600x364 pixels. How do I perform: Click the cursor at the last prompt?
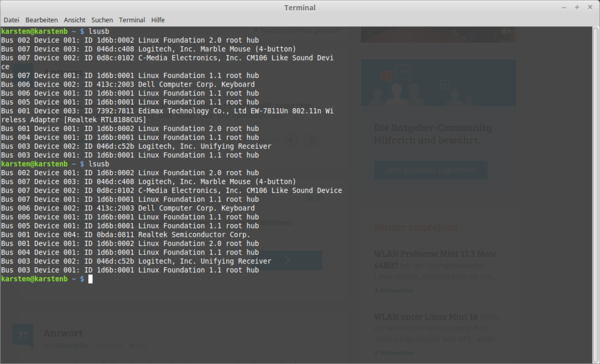[x=90, y=279]
